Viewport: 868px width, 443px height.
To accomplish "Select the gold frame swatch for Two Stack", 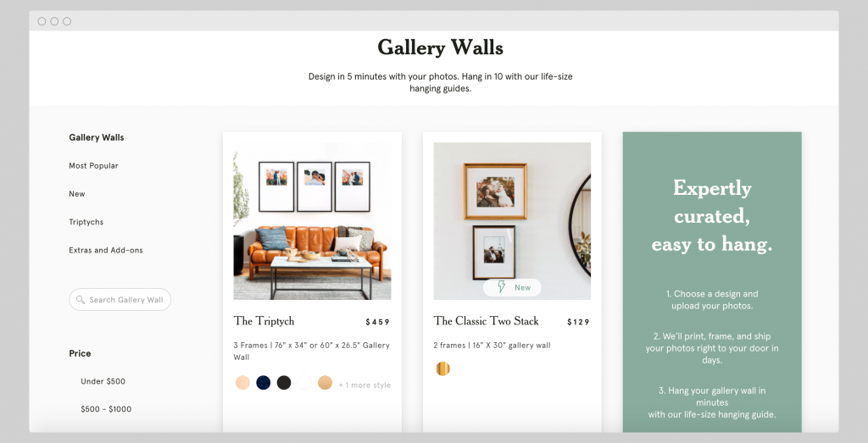I will (442, 368).
